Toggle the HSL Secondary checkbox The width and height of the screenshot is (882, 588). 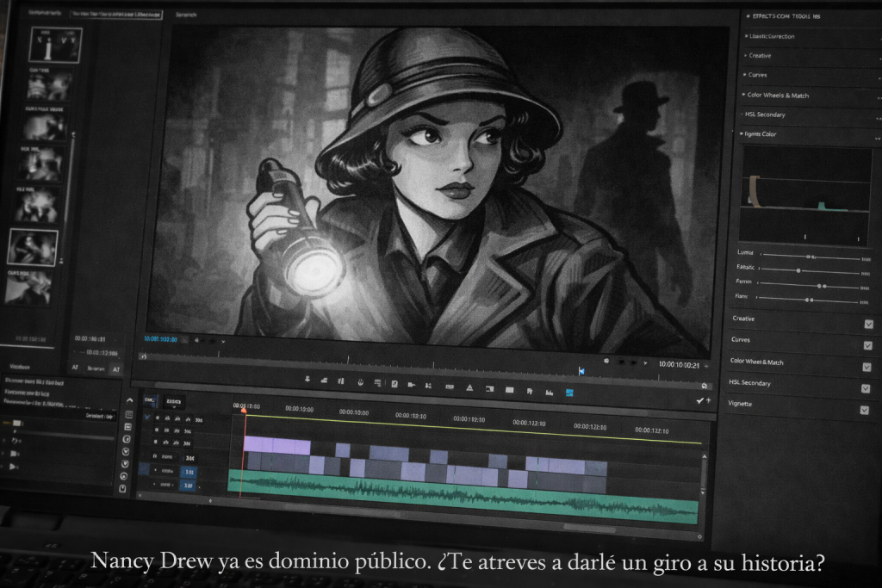[866, 387]
